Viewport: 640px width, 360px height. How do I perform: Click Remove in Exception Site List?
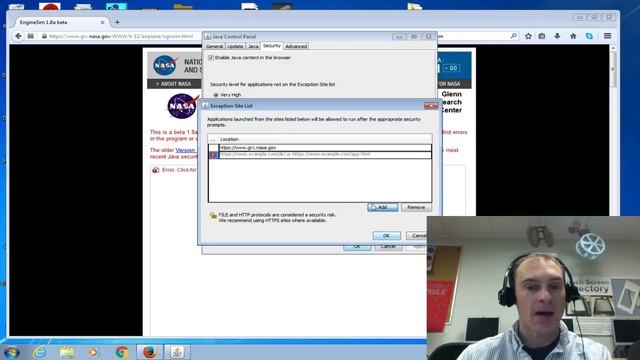click(416, 207)
